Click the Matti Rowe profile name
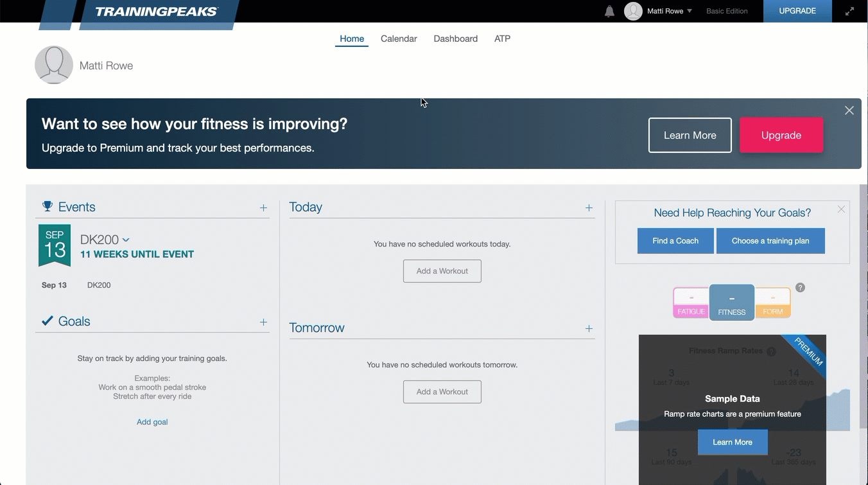Screen dimensions: 868x485 (x=106, y=66)
